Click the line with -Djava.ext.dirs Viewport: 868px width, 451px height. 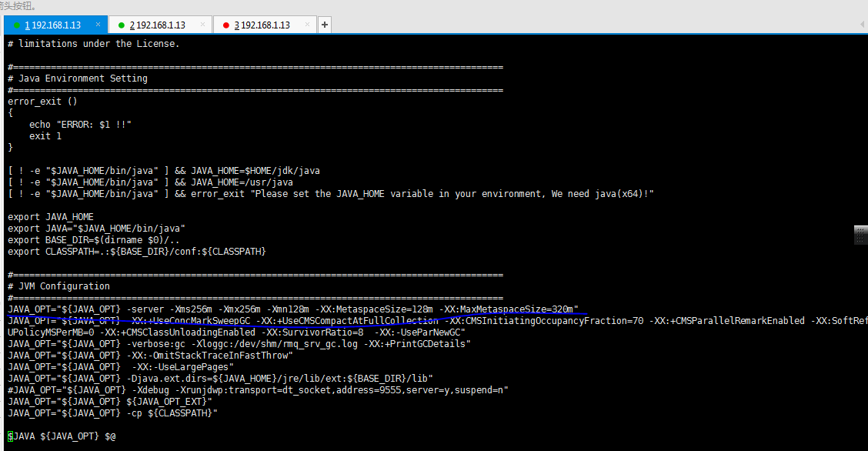point(220,379)
